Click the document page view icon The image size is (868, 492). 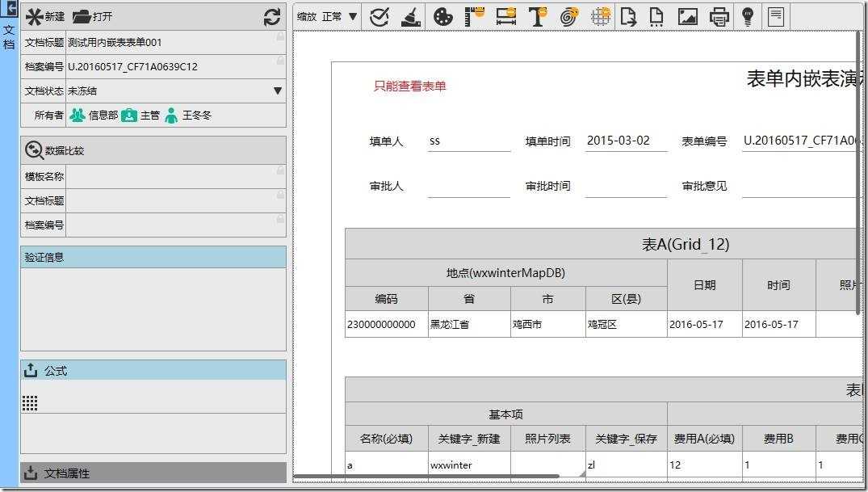(x=776, y=17)
